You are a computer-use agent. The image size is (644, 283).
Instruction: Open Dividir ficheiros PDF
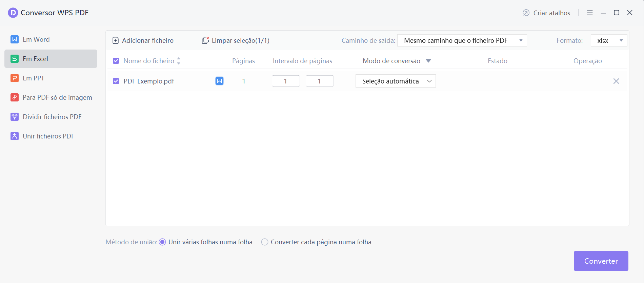pos(51,117)
